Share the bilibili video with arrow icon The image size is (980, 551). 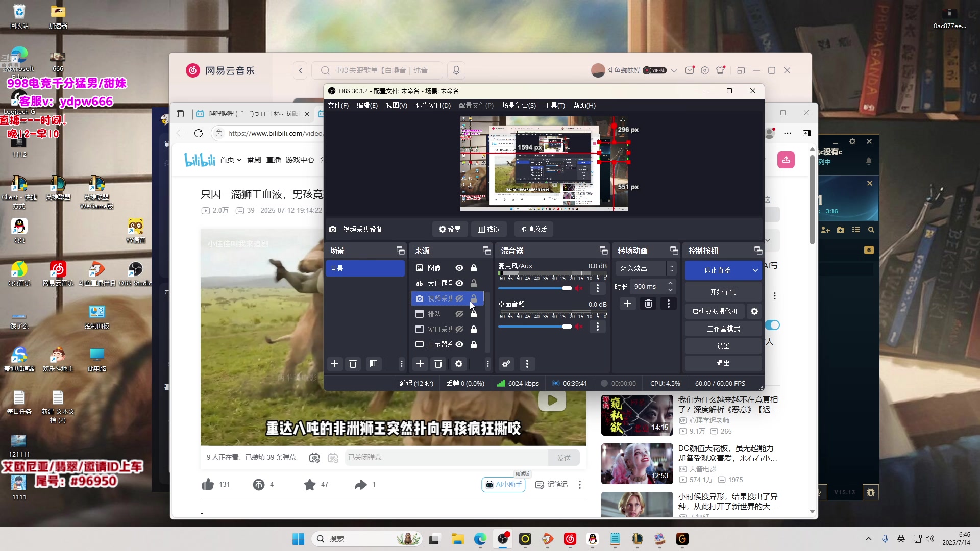361,485
